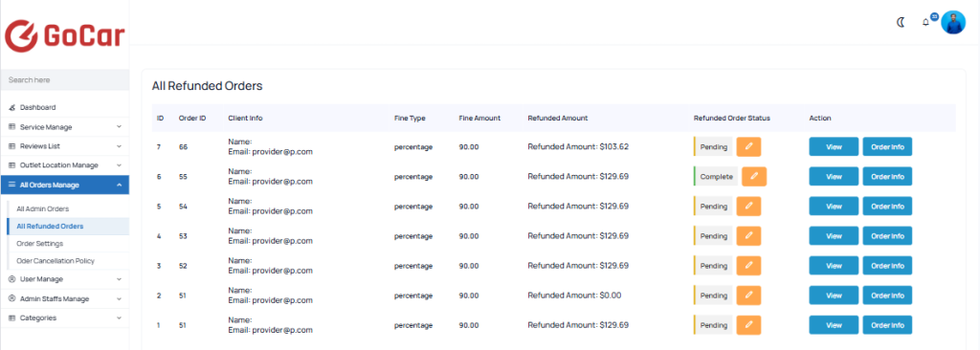
Task: Click the Service Manage menu icon
Action: click(11, 127)
